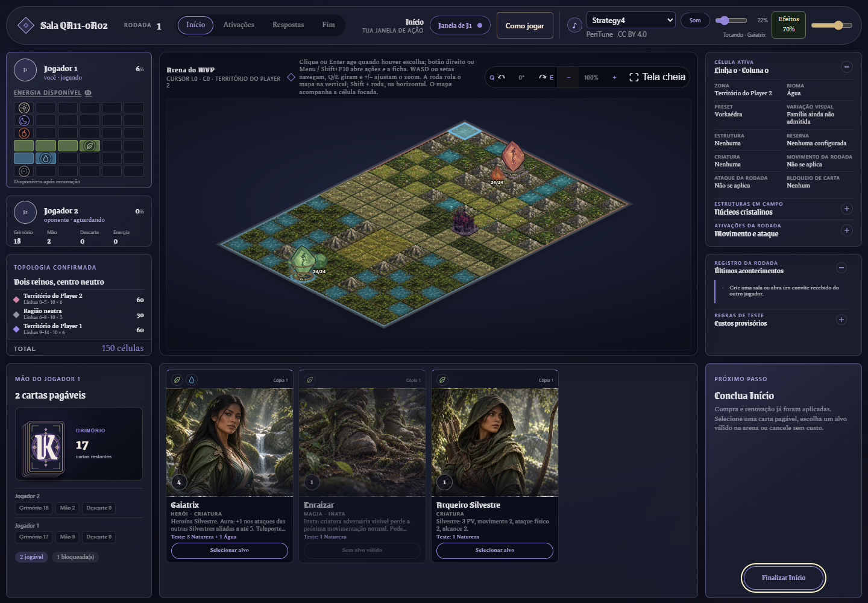Click the green hero token on the arena
Image resolution: width=868 pixels, height=603 pixels.
[303, 262]
